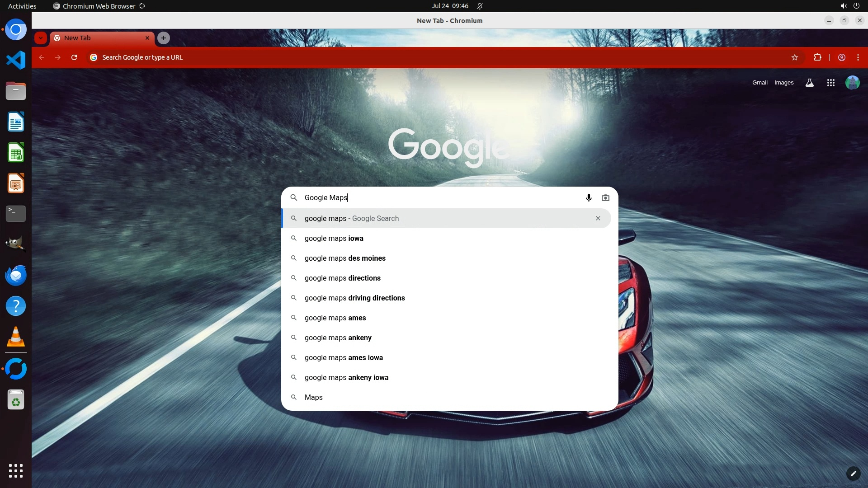Click the Customize Chromium pencil button

pyautogui.click(x=853, y=473)
